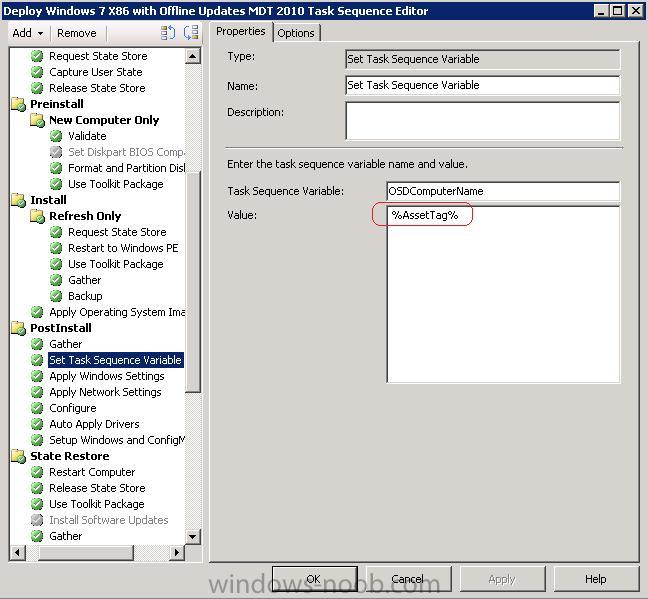
Task: Click the expand all steps toolbar icon
Action: click(168, 33)
